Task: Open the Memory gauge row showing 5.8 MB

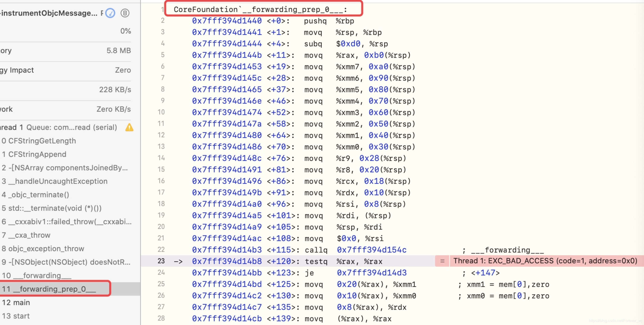Action: click(x=66, y=51)
